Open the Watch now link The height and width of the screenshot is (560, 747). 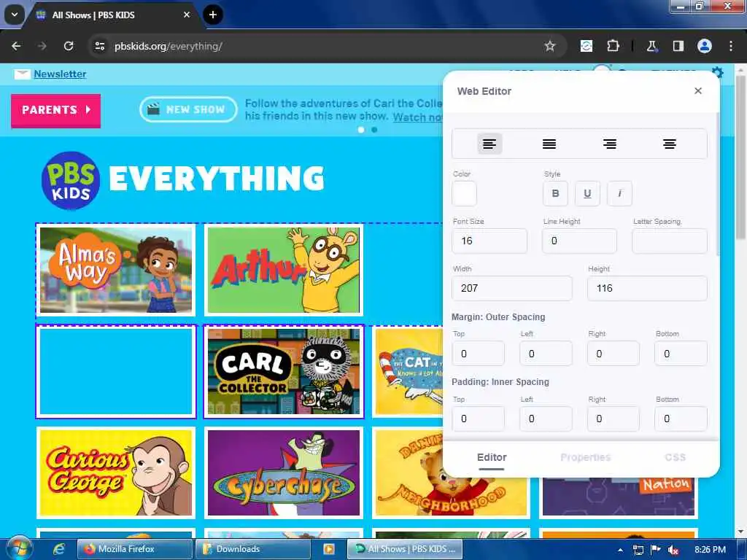click(418, 117)
